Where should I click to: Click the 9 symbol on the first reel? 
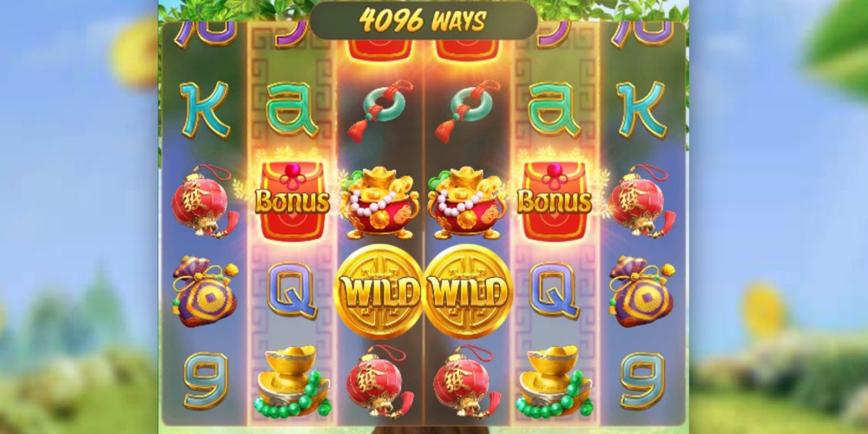[x=206, y=381]
